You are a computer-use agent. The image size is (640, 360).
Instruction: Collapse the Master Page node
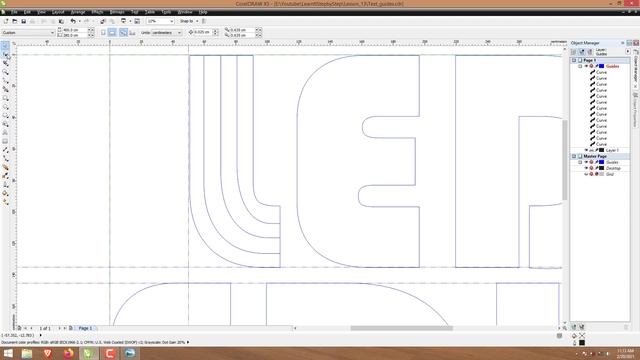[x=574, y=156]
